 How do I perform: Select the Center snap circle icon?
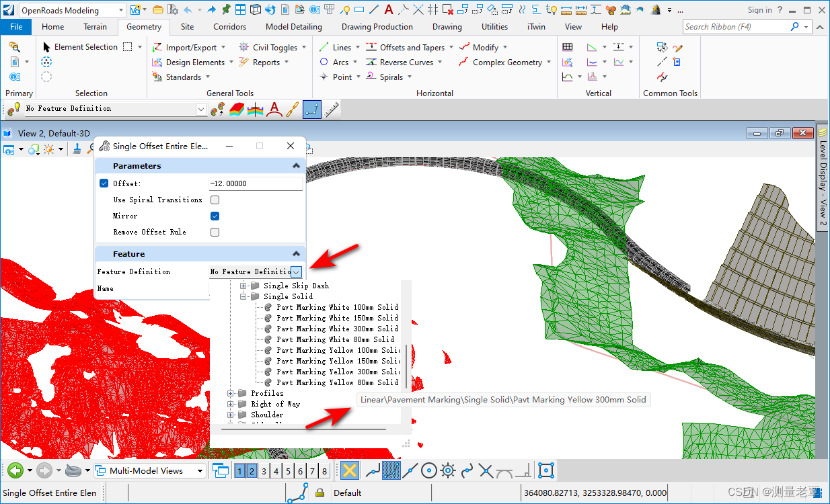coord(429,470)
